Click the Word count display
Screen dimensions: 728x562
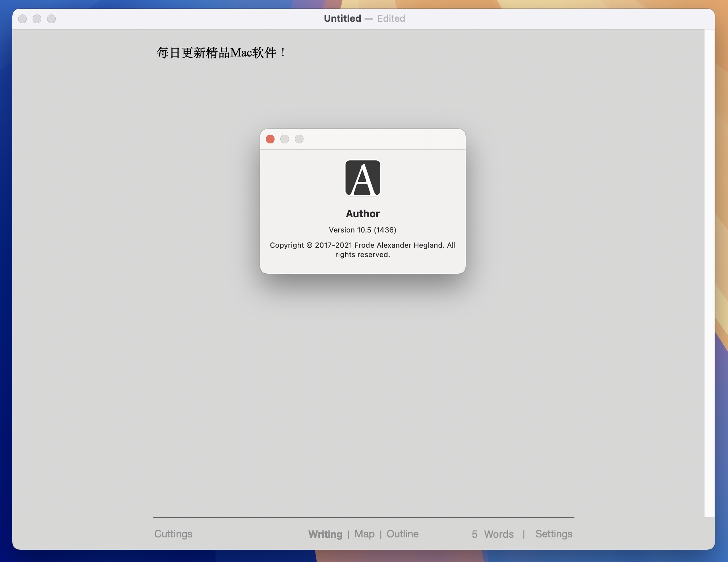(491, 533)
